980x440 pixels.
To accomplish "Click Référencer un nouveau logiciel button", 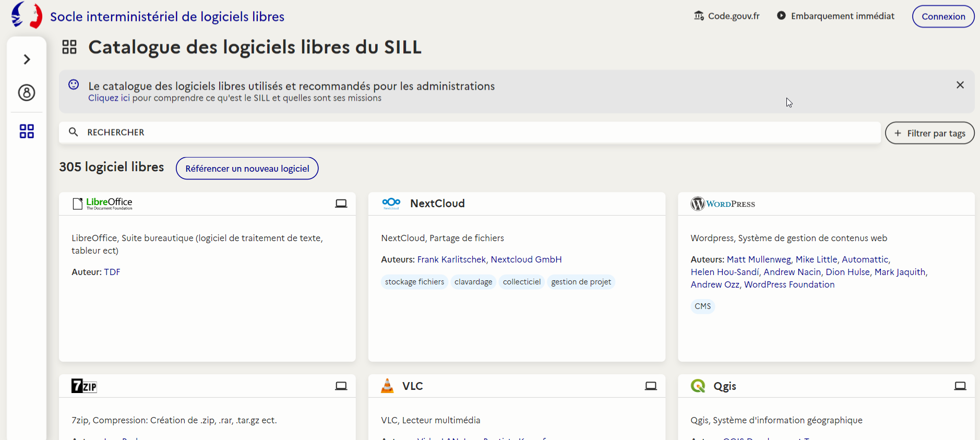I will click(247, 169).
